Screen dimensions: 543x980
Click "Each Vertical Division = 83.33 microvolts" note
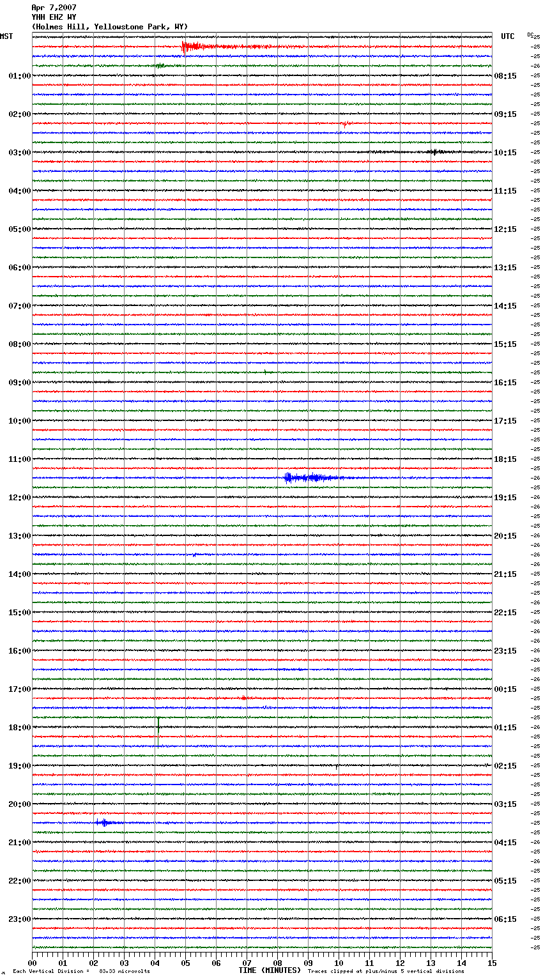82,971
